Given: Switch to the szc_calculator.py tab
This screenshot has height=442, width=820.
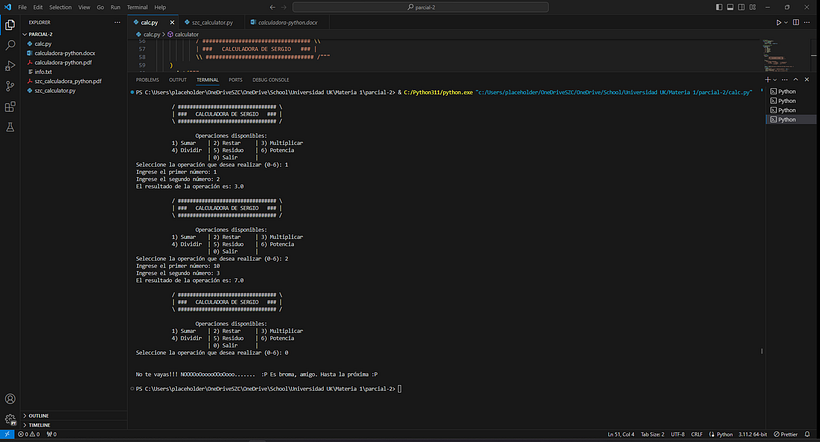Looking at the screenshot, I should pyautogui.click(x=212, y=22).
